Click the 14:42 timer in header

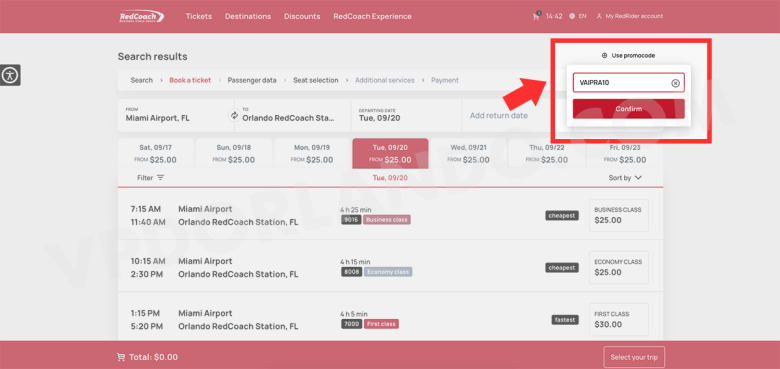point(554,16)
